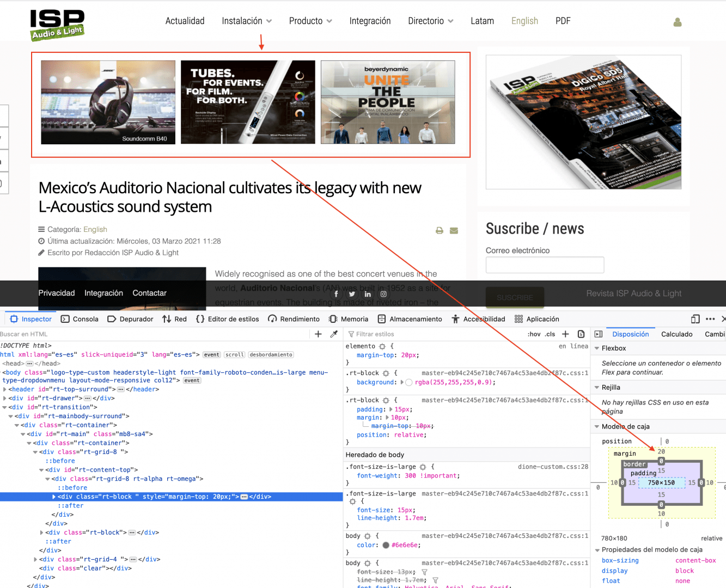This screenshot has height=588, width=726.
Task: Open the Facebook icon in footer bar
Action: [336, 294]
